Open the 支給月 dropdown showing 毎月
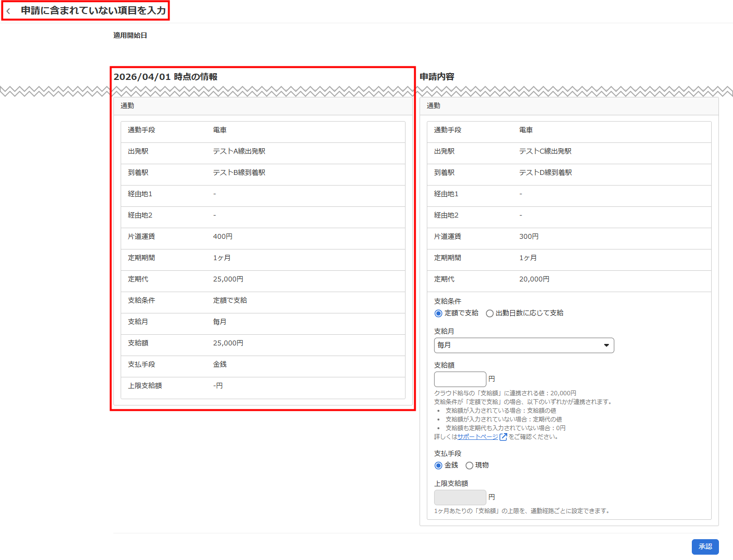The image size is (733, 560). tap(524, 345)
